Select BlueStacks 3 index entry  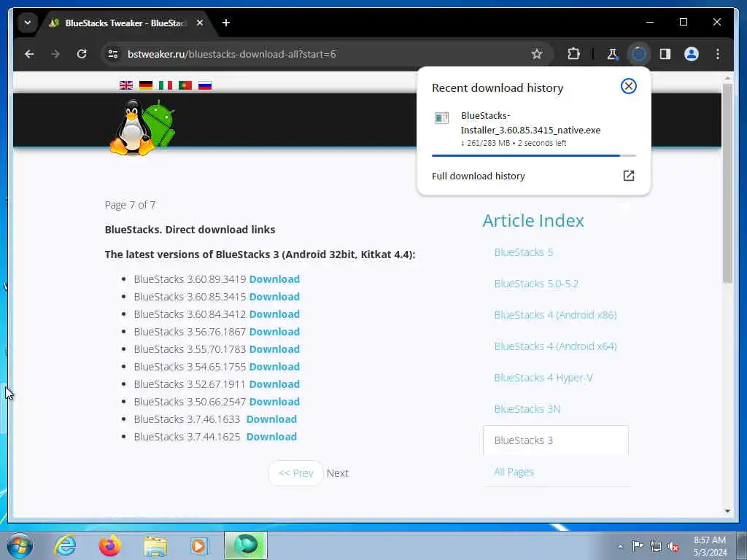[x=555, y=440]
